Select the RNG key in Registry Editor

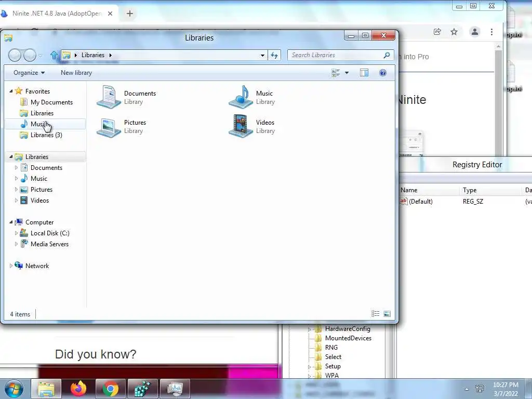click(331, 348)
